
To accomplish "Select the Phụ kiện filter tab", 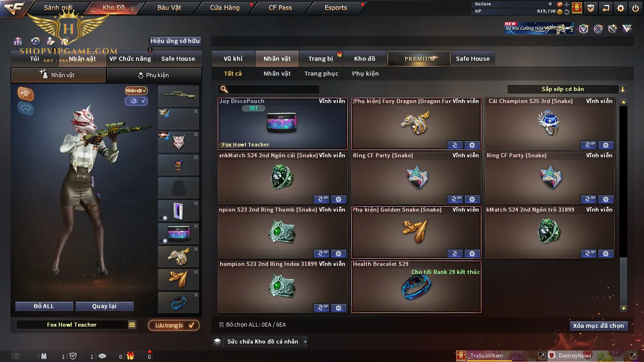I will (365, 74).
